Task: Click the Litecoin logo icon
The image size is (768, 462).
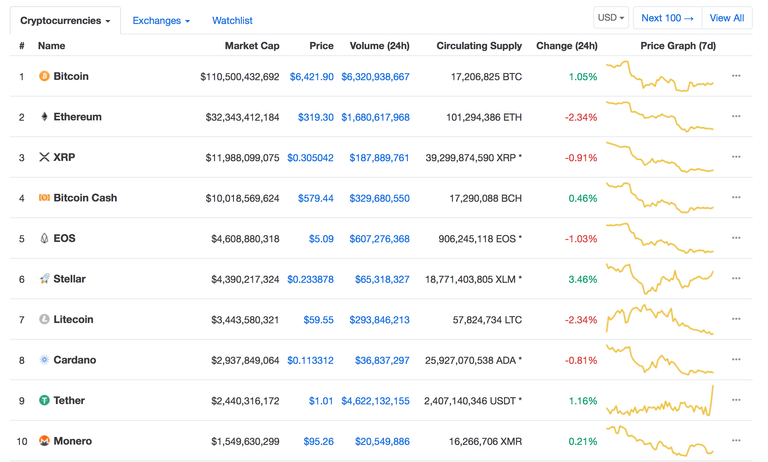Action: click(44, 319)
